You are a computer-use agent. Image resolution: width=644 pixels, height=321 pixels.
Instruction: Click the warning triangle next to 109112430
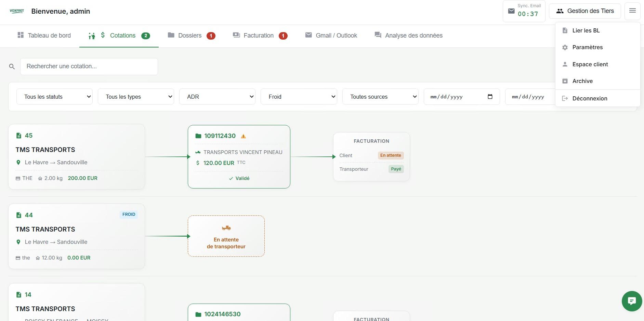tap(244, 136)
